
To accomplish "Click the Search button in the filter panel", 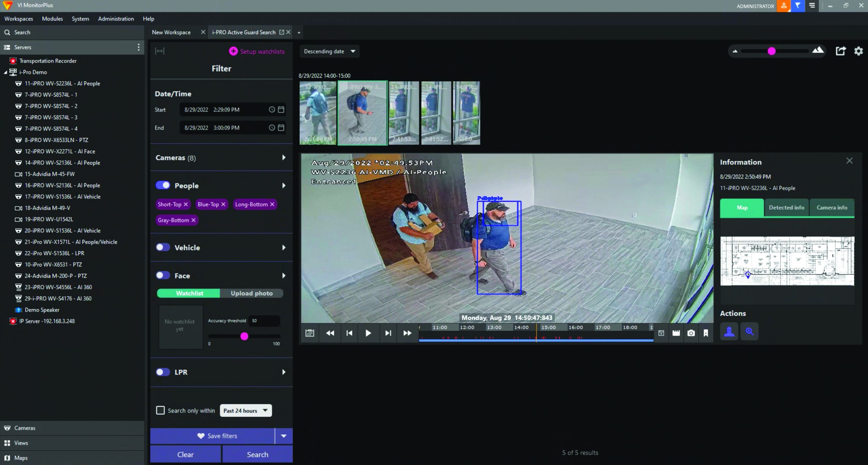I will click(x=257, y=454).
